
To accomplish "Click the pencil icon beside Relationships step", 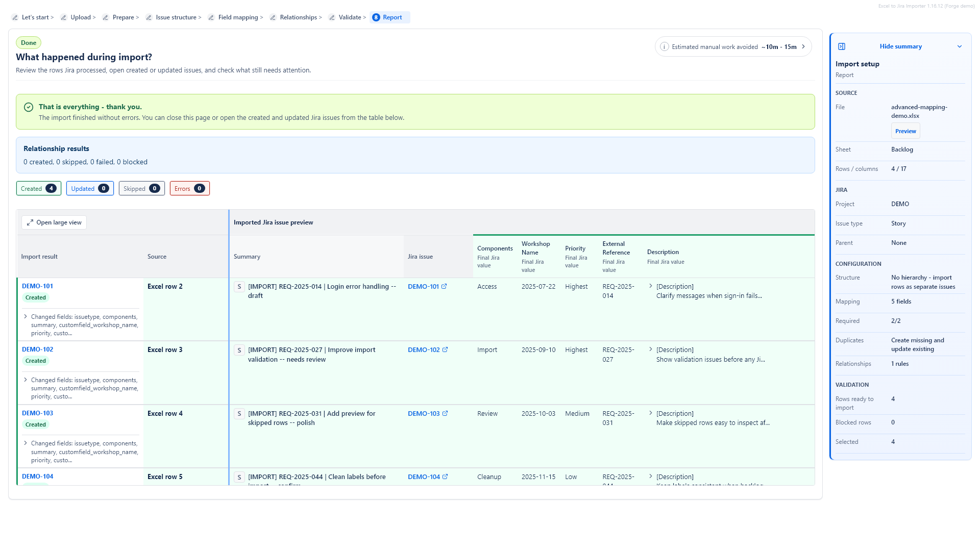I will 273,17.
